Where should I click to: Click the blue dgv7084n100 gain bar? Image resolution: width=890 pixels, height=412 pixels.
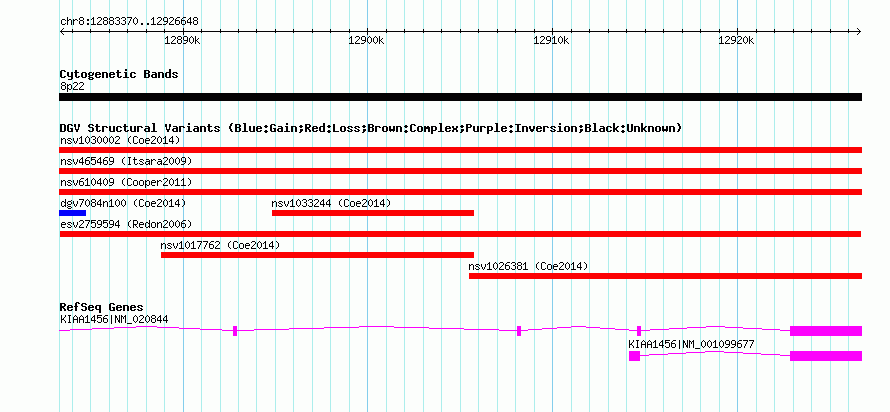tap(73, 213)
